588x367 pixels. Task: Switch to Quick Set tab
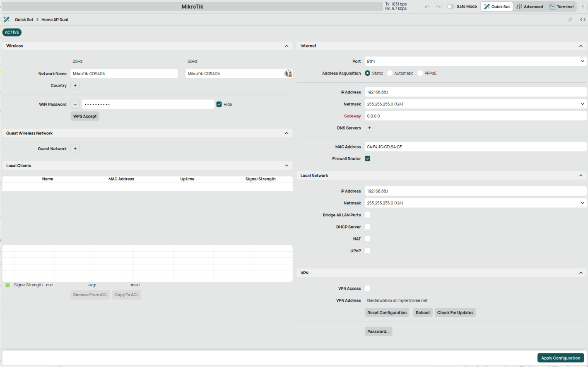[497, 7]
